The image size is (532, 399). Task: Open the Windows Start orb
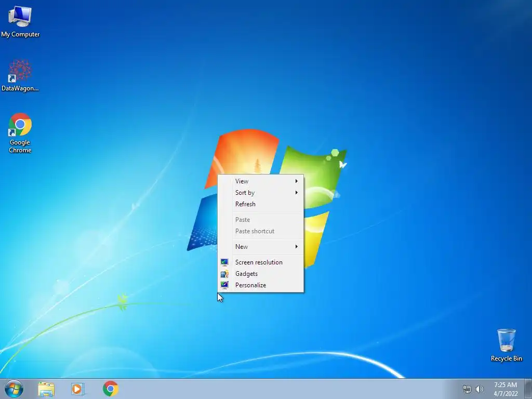pyautogui.click(x=14, y=389)
